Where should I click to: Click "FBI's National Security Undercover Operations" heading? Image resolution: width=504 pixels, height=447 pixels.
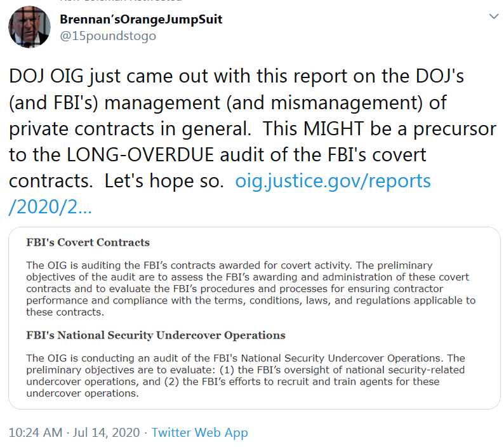156,335
